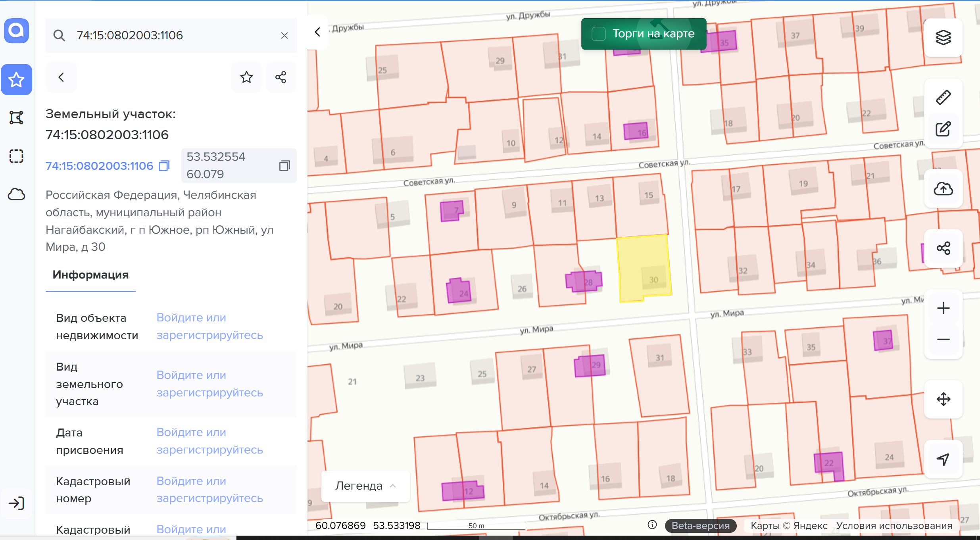The width and height of the screenshot is (980, 540).
Task: Open the favorites section in sidebar
Action: 16,79
